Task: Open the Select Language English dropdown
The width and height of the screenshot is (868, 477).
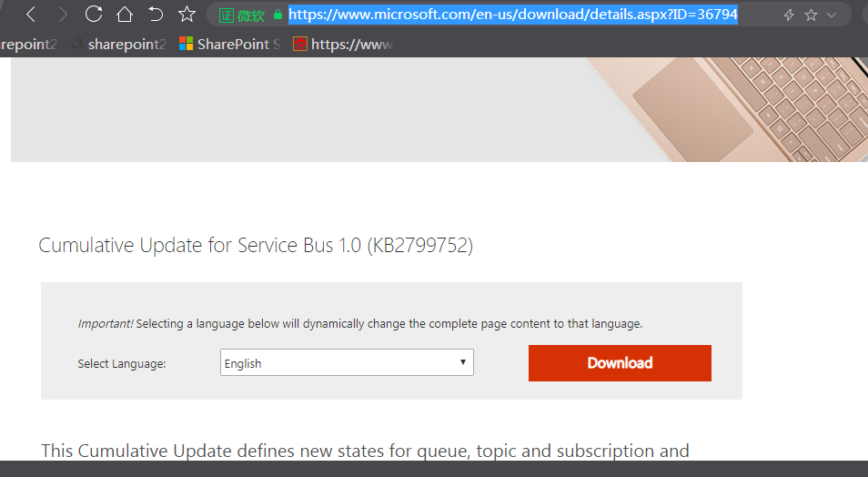Action: pyautogui.click(x=347, y=362)
